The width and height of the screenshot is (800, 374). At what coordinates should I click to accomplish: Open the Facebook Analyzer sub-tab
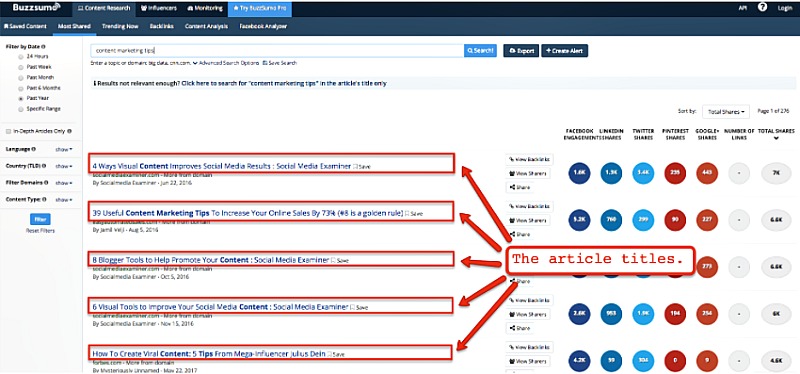coord(263,26)
